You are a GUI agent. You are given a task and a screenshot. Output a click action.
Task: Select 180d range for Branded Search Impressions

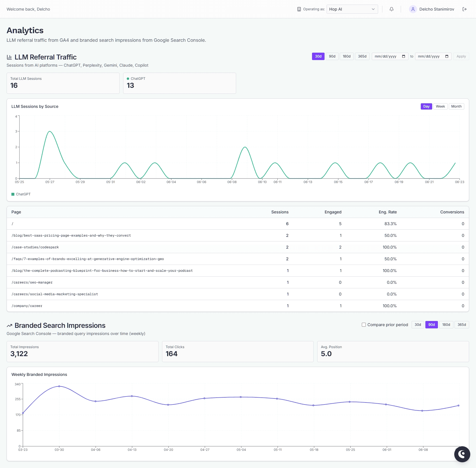click(446, 325)
